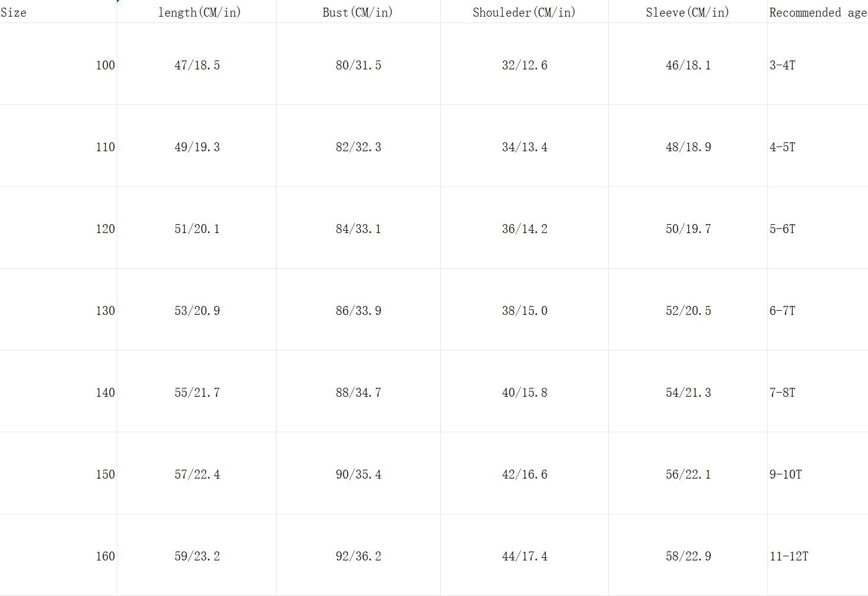Select the size 150 cell

pyautogui.click(x=105, y=474)
